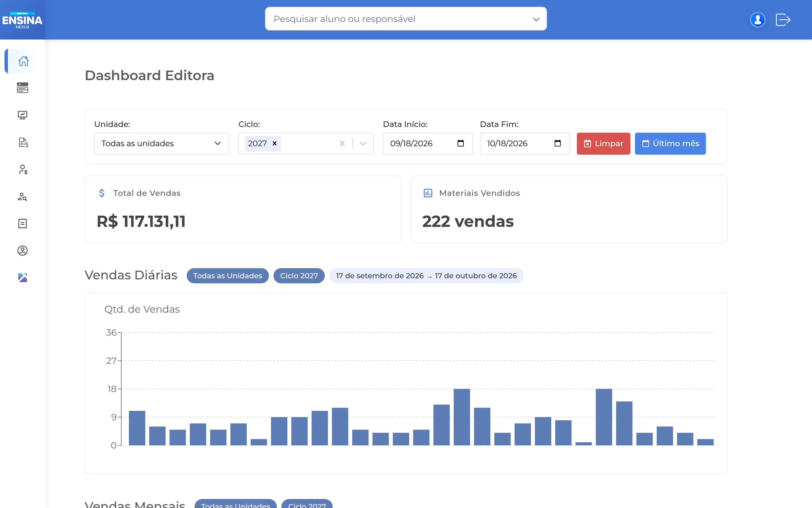Click the person with dollar sidebar icon

coord(23,169)
